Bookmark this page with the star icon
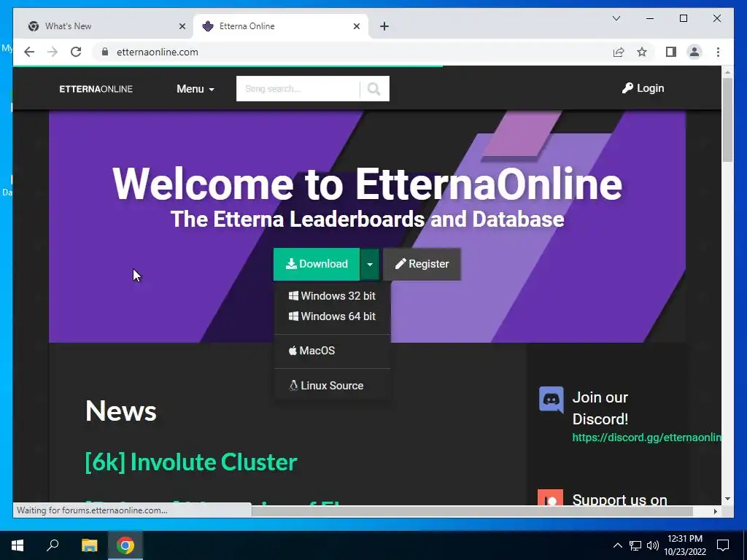Viewport: 747px width, 560px height. (x=642, y=52)
